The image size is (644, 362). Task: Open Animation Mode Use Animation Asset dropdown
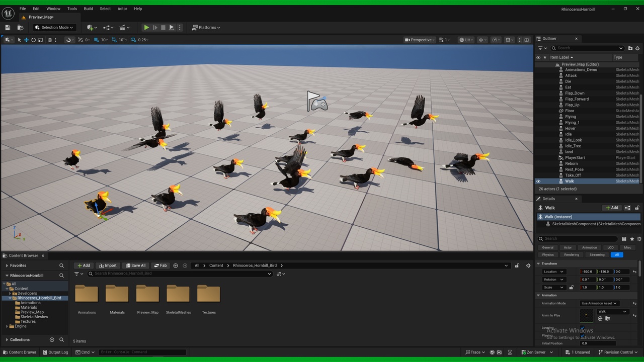pyautogui.click(x=599, y=303)
